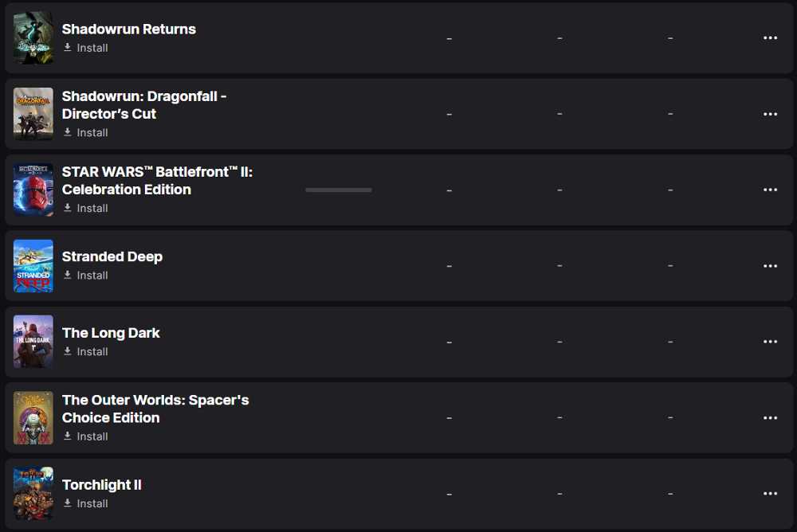Open three-dot menu for The Long Dark
The image size is (797, 532).
click(x=770, y=342)
